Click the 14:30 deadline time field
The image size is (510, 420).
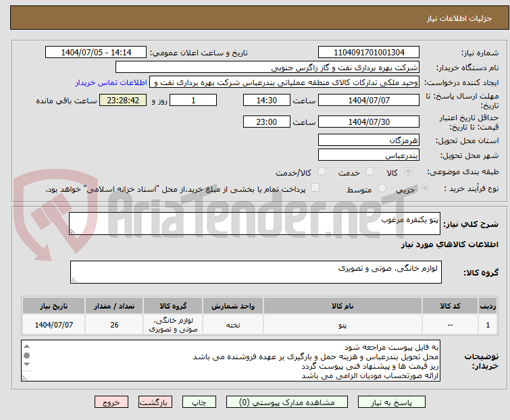[x=266, y=100]
